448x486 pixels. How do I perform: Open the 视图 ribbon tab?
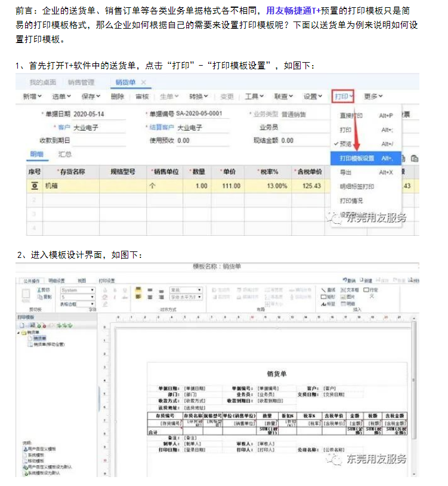82,281
